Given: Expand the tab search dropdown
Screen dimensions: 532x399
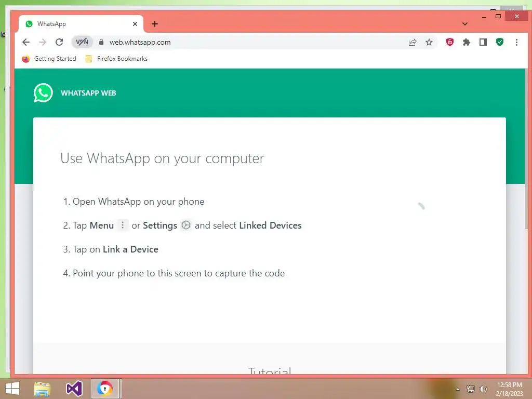Looking at the screenshot, I should (x=465, y=24).
